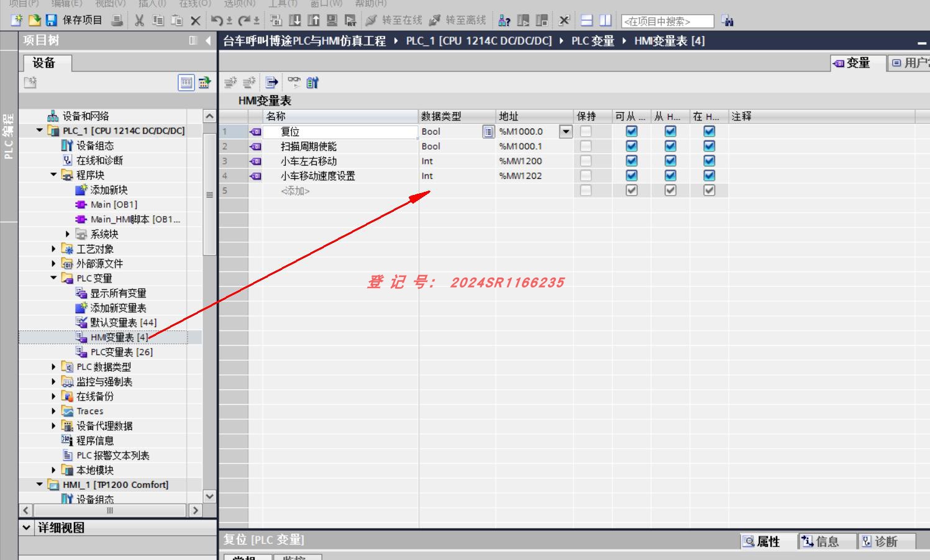
Task: Click the paste icon in main toolbar
Action: (176, 20)
